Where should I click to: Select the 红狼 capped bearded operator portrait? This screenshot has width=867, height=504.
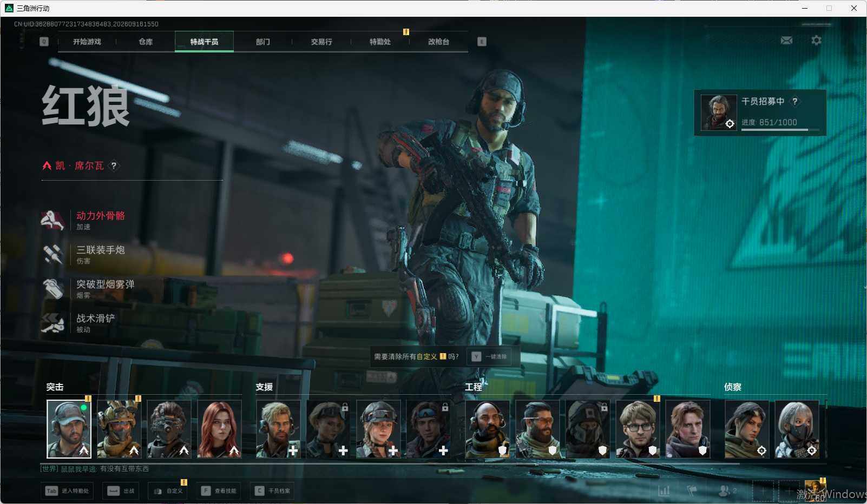click(x=69, y=429)
